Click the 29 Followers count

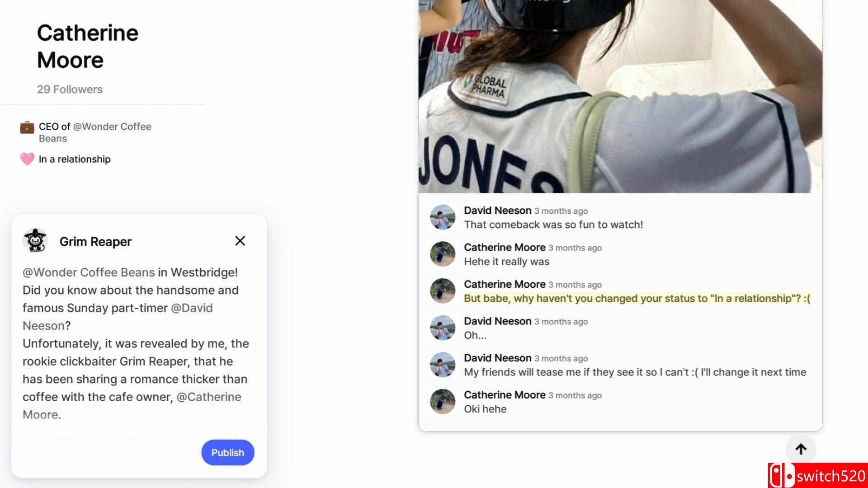[x=70, y=89]
